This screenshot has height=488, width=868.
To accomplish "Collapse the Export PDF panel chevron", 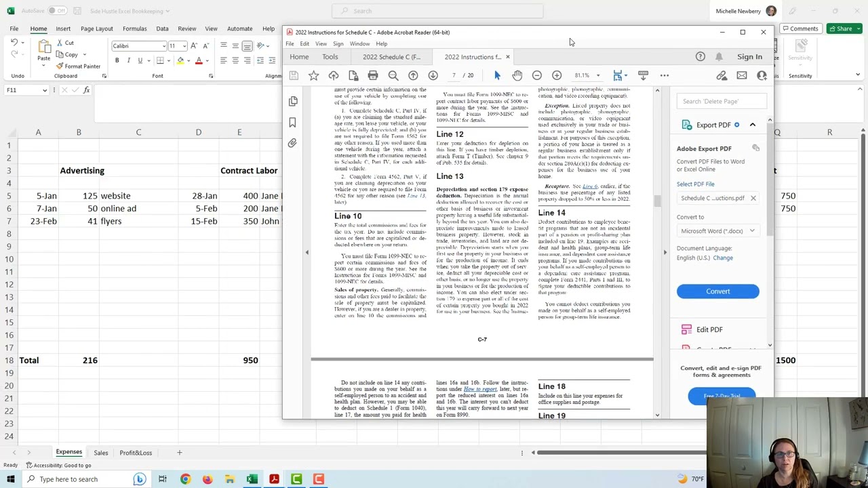I will 752,125.
